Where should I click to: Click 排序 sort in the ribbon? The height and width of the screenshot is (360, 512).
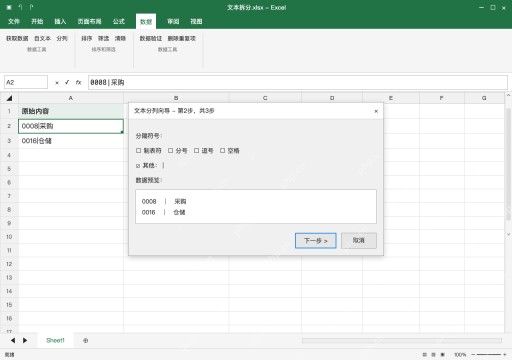pos(87,39)
